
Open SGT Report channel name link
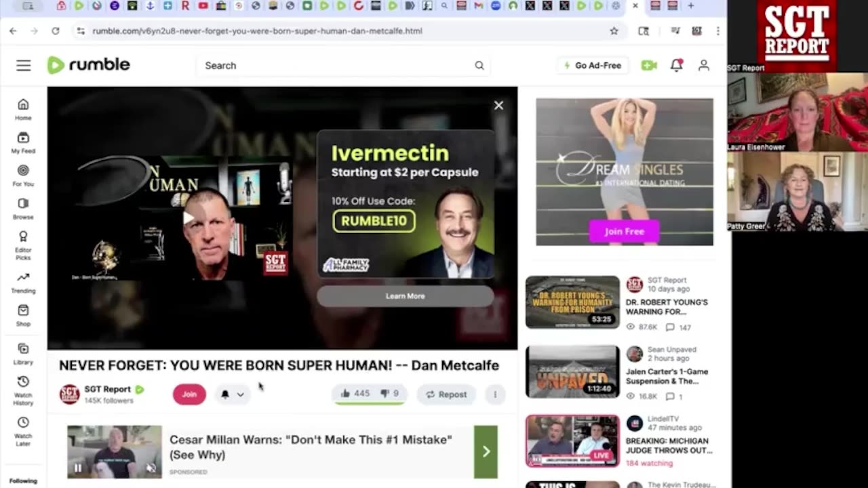coord(107,389)
